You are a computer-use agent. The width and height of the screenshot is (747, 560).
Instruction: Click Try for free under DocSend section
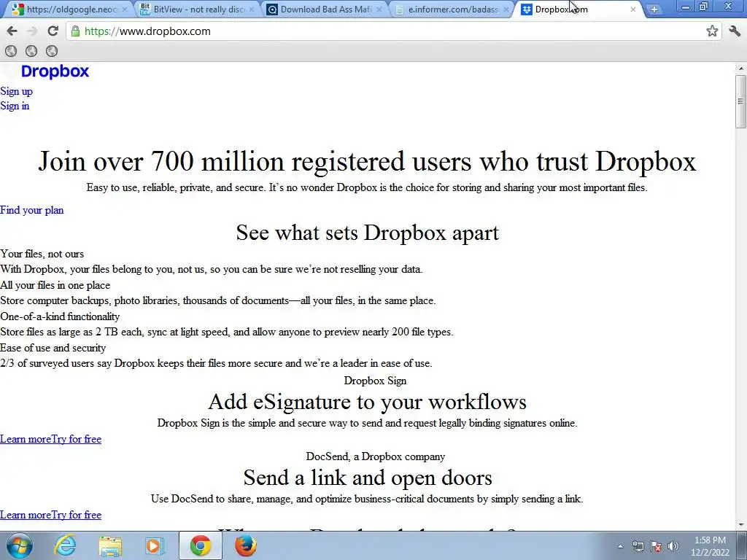pyautogui.click(x=76, y=515)
